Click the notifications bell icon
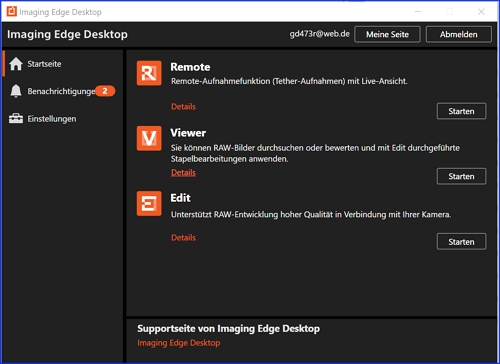500x364 pixels. (16, 91)
